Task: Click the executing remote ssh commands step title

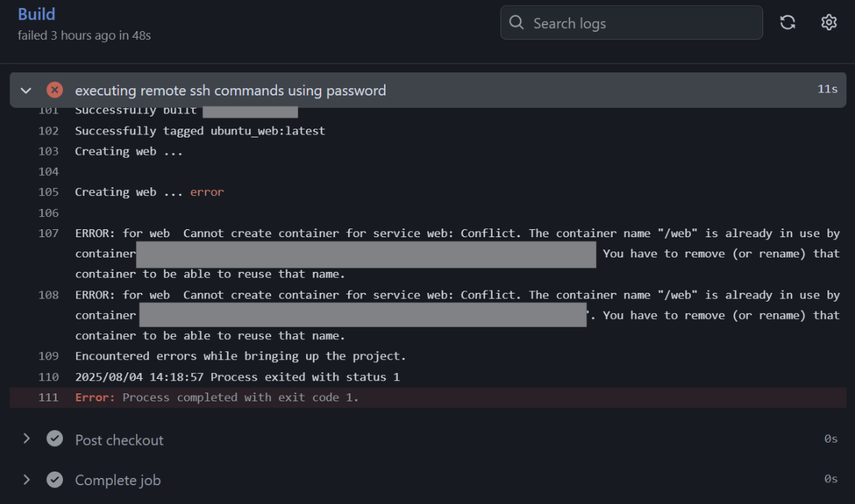Action: click(230, 90)
